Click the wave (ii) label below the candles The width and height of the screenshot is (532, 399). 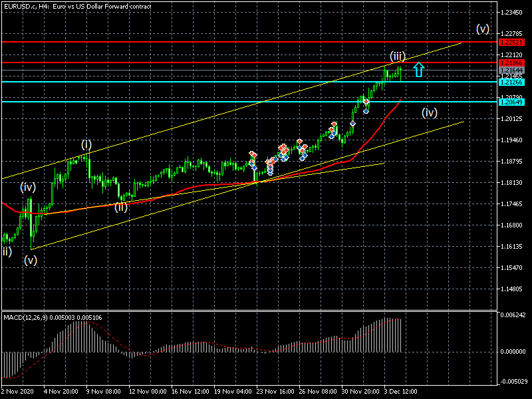click(121, 207)
